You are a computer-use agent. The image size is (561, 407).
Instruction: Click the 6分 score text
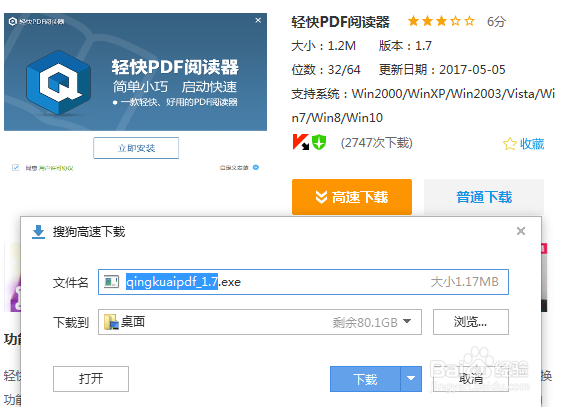coord(496,21)
